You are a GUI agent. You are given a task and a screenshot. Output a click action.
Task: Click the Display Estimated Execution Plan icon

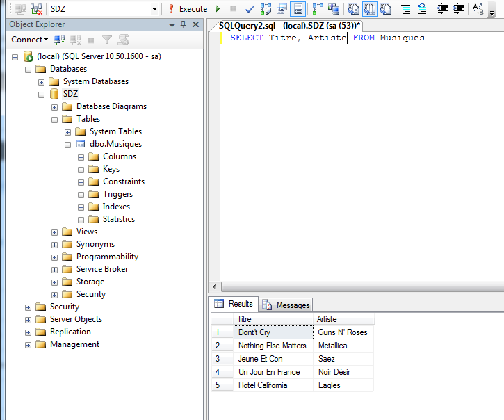pos(266,9)
